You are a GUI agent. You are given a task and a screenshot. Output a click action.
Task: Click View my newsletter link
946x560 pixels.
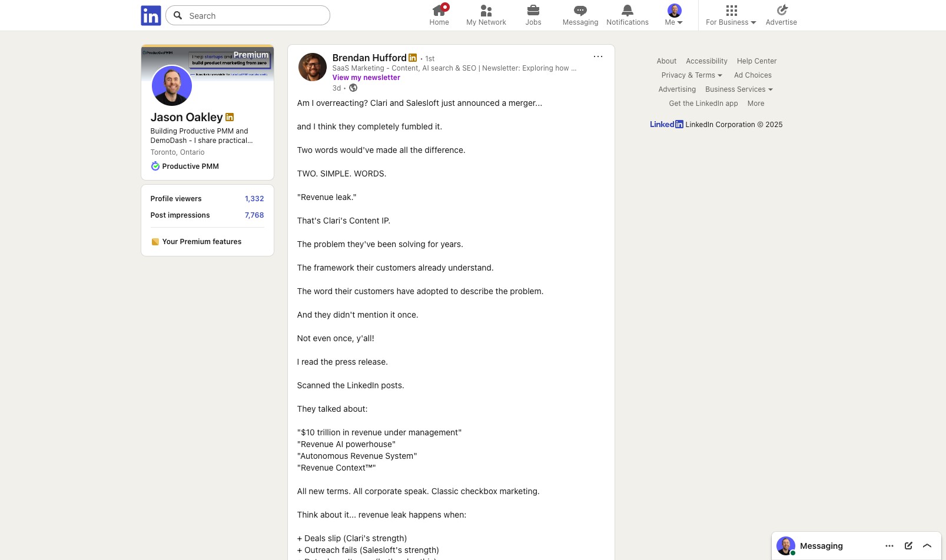click(x=366, y=78)
